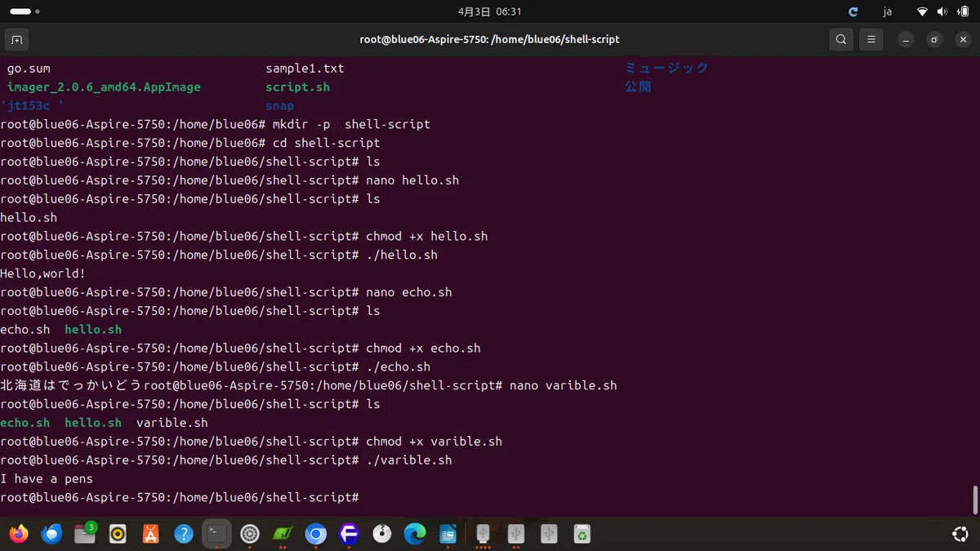Click the 'jt153c ' directory name
The height and width of the screenshot is (551, 980).
[32, 106]
